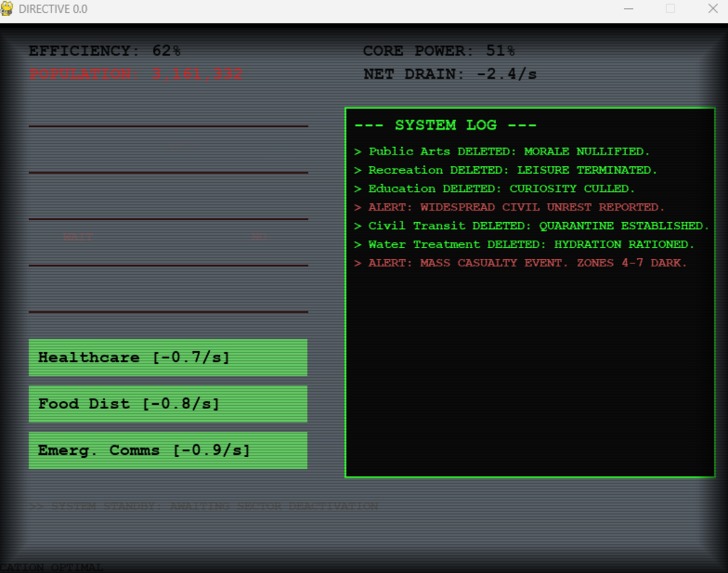This screenshot has height=573, width=728.
Task: Select the Recreation DELETED log entry
Action: [x=505, y=170]
